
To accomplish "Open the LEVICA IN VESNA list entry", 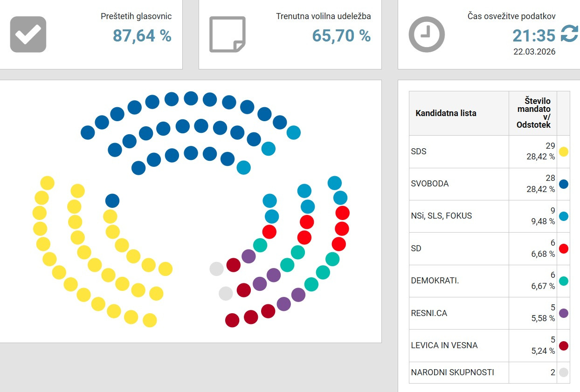I will point(459,345).
